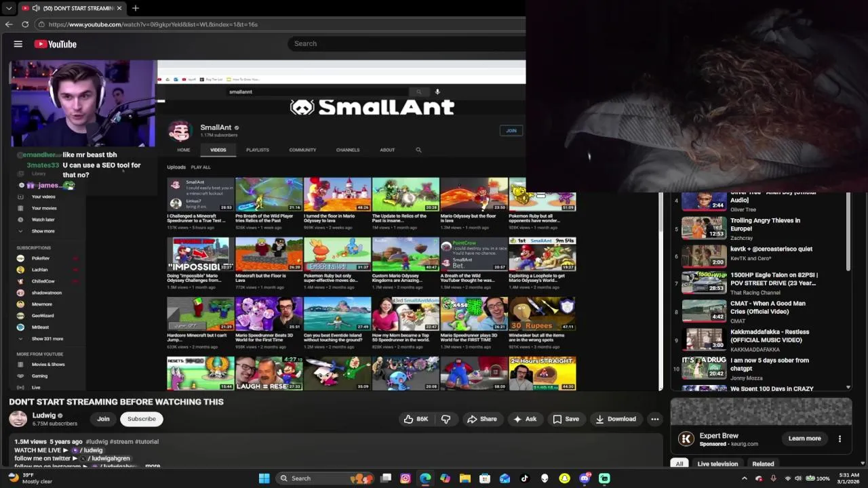
Task: Open a new browser tab
Action: coord(136,8)
